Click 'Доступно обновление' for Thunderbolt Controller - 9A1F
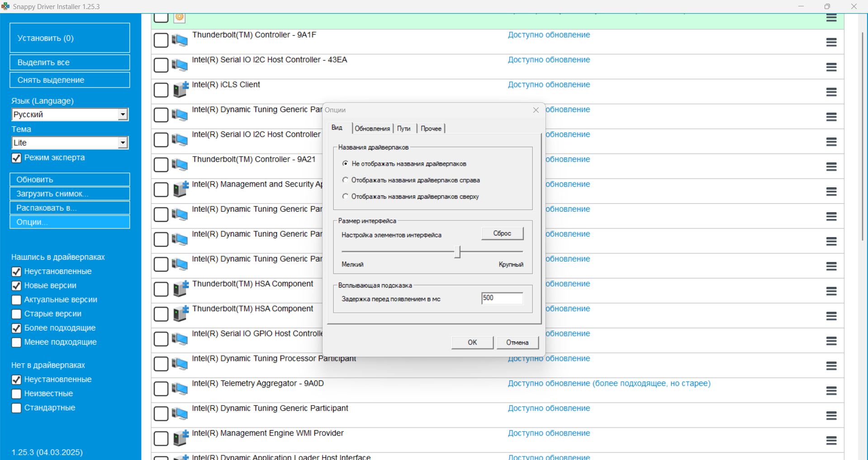868x460 pixels. pyautogui.click(x=549, y=35)
